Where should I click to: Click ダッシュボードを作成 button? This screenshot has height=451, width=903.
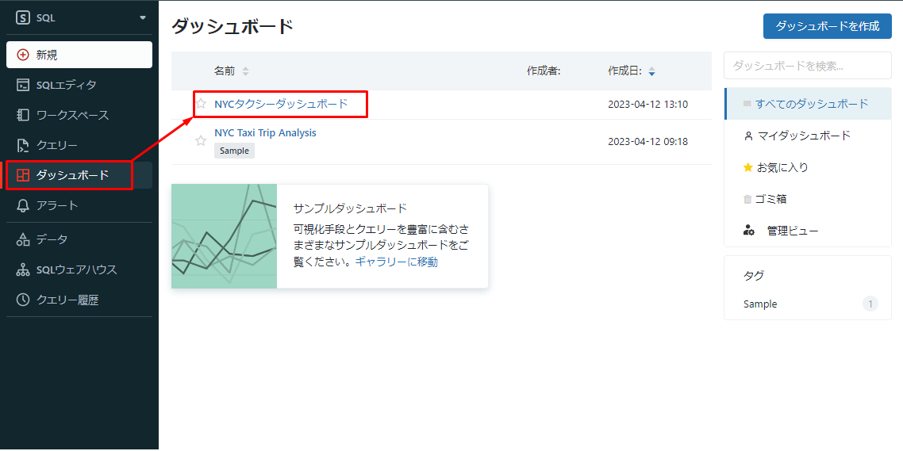tap(827, 26)
